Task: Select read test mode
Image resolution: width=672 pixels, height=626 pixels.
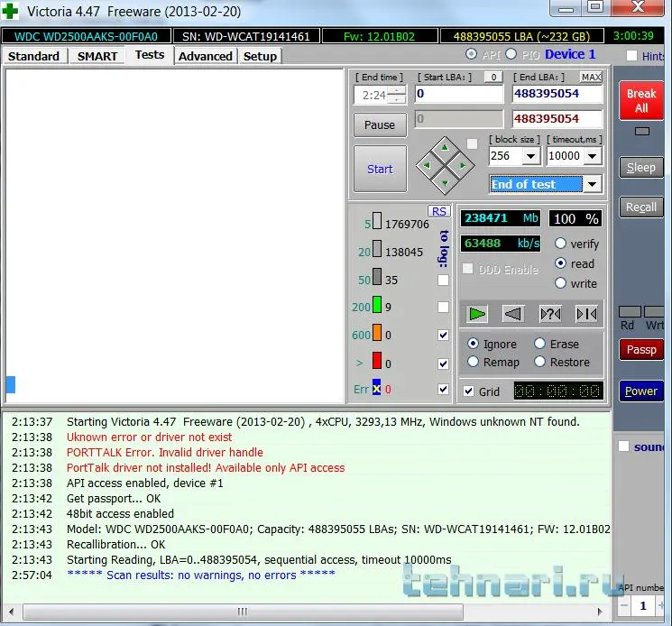Action: [x=560, y=263]
